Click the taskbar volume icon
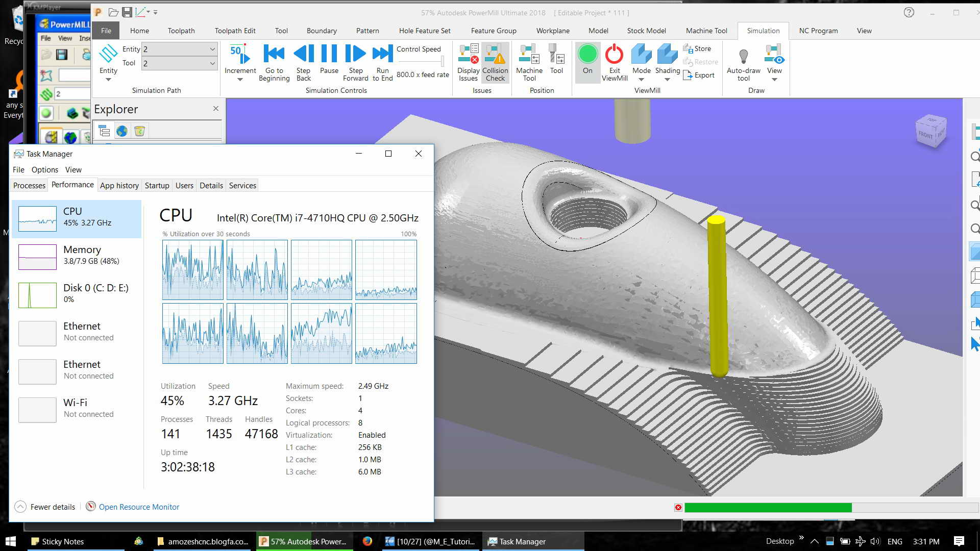Image resolution: width=980 pixels, height=551 pixels. [x=875, y=541]
